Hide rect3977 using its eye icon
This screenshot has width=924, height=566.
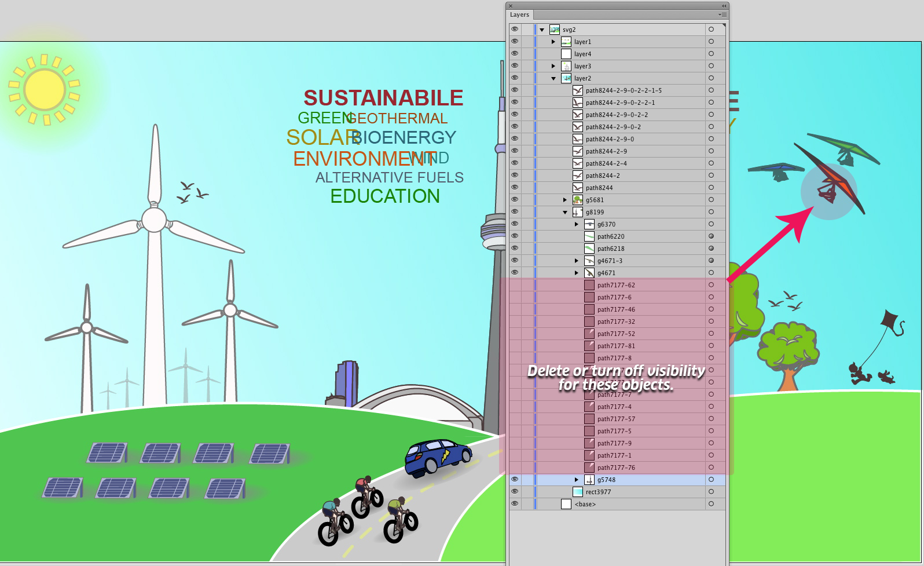515,491
